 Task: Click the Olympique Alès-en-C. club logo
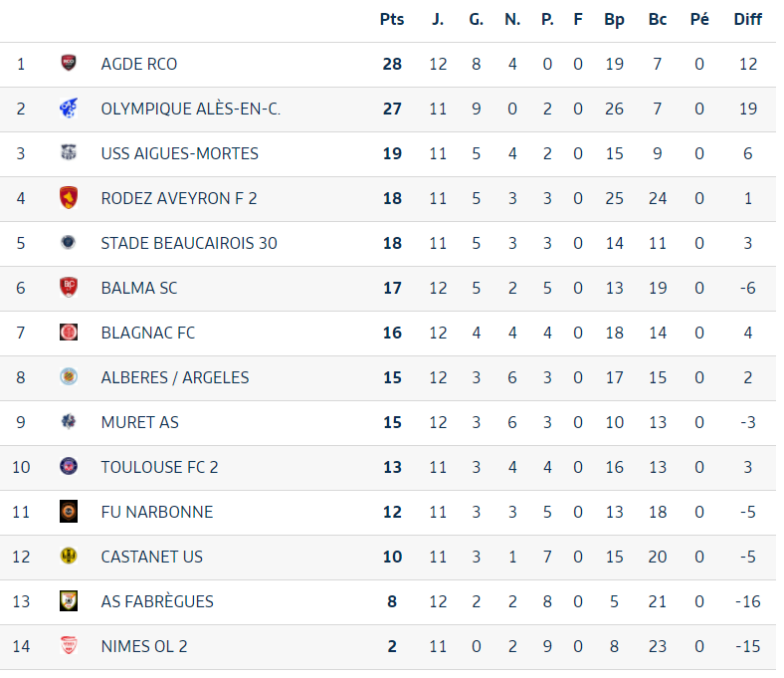tap(69, 109)
